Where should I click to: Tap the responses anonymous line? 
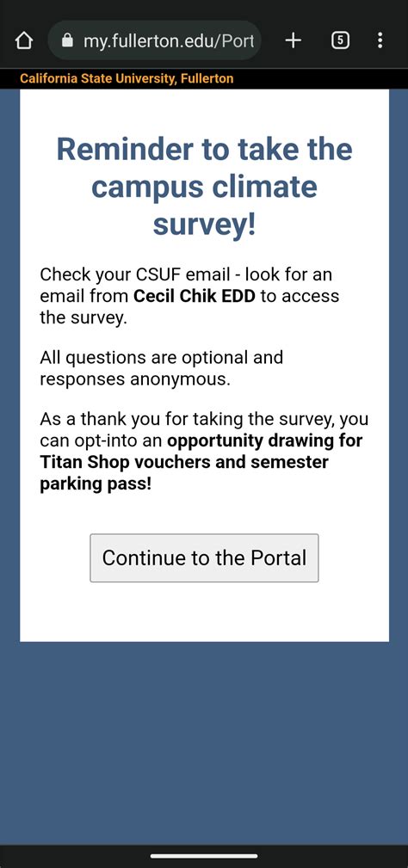(x=134, y=379)
